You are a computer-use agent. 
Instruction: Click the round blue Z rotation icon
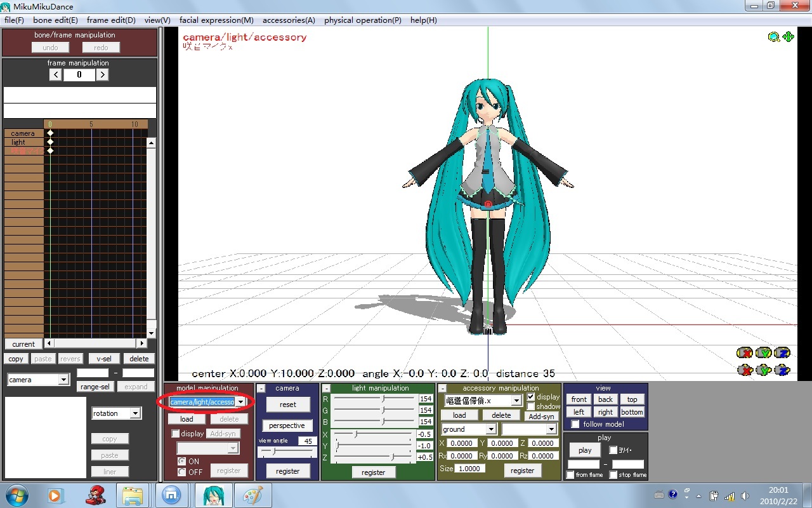tap(782, 352)
